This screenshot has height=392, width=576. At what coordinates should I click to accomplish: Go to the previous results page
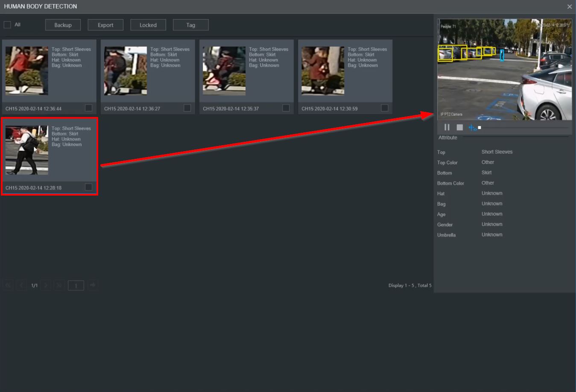pyautogui.click(x=21, y=285)
